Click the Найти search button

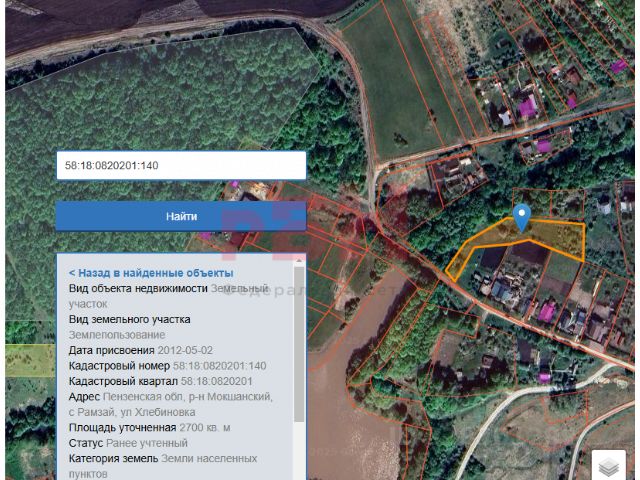pyautogui.click(x=181, y=216)
